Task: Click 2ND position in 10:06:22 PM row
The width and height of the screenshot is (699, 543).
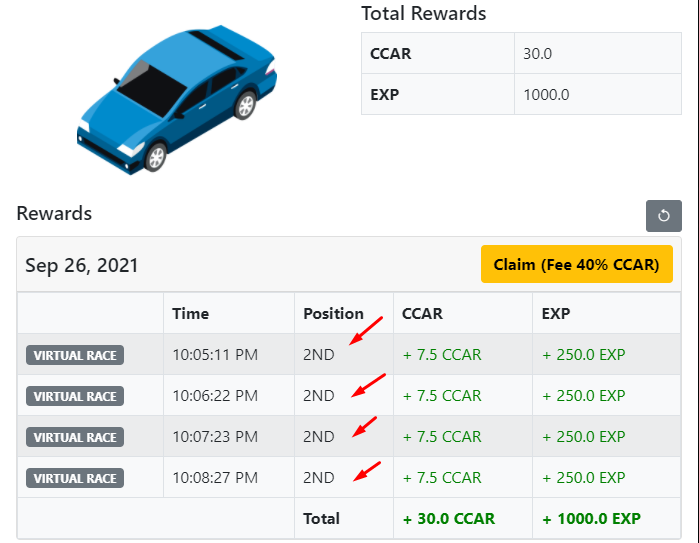Action: point(319,396)
